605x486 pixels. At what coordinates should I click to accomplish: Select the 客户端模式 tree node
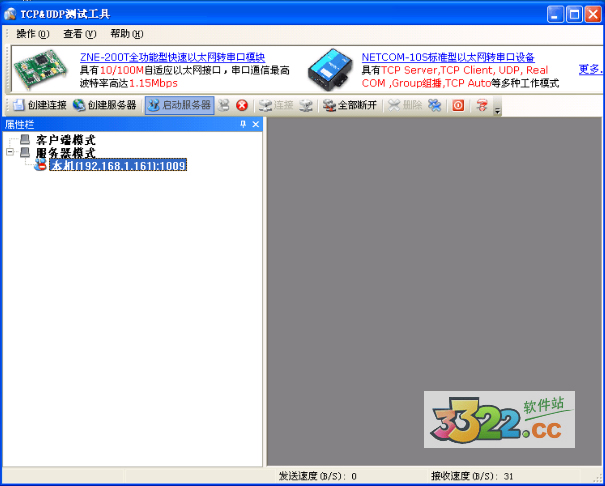[66, 140]
